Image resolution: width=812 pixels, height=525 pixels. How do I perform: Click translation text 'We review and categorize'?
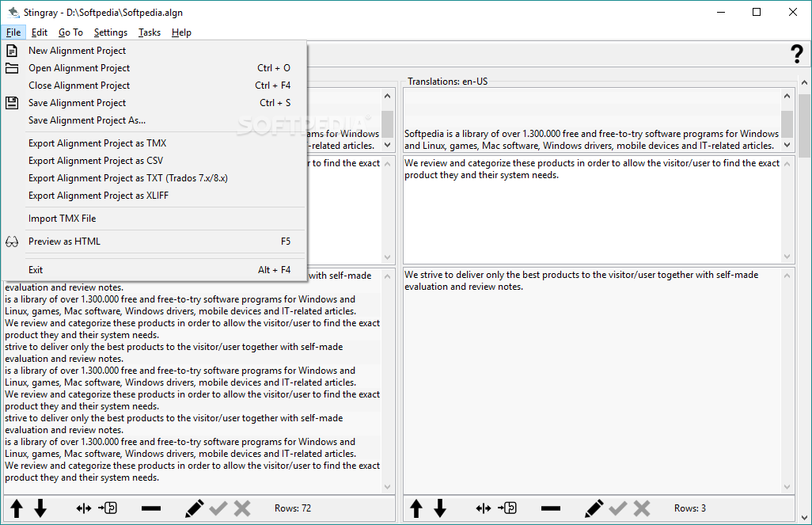pos(592,169)
